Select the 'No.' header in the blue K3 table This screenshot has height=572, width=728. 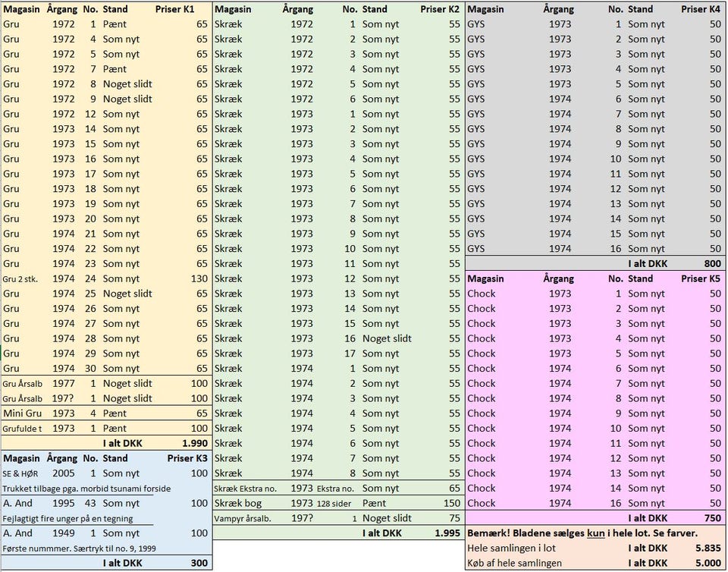click(x=90, y=458)
